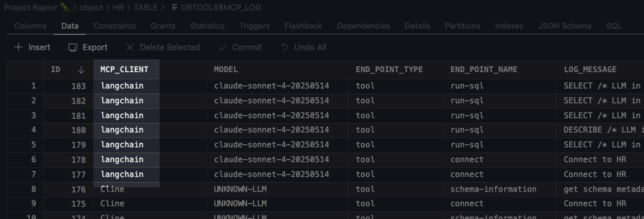Open the JSON Schema tab

(565, 26)
